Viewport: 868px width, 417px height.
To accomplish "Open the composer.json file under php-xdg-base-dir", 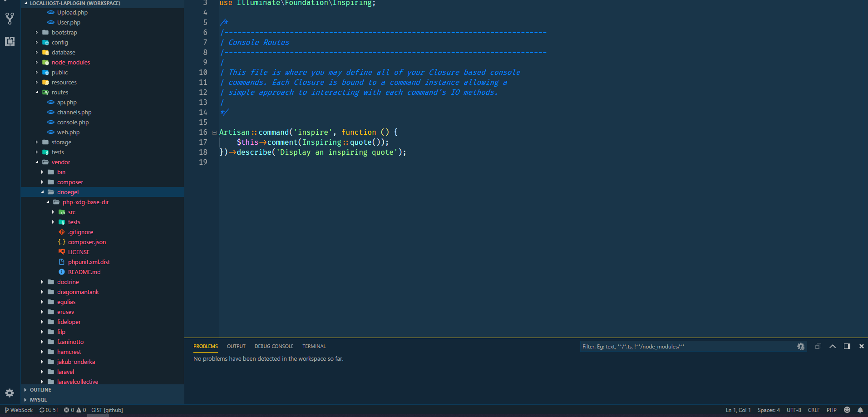I will (x=87, y=242).
